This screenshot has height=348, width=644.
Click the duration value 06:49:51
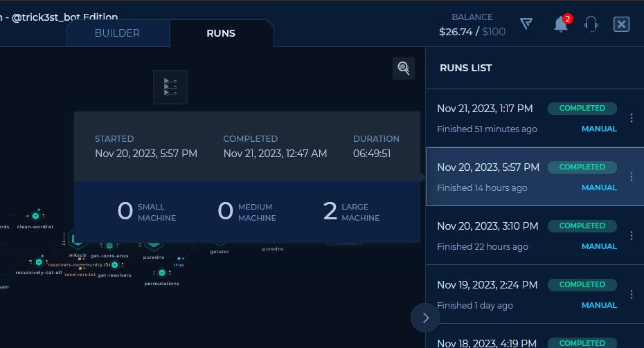pos(372,154)
